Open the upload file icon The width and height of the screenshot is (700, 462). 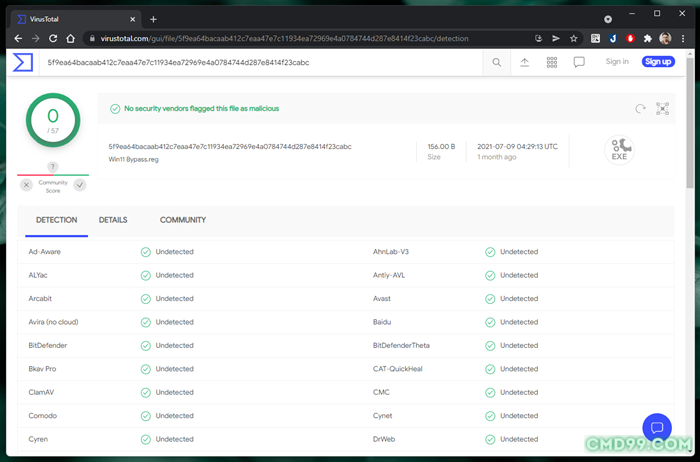(x=525, y=62)
